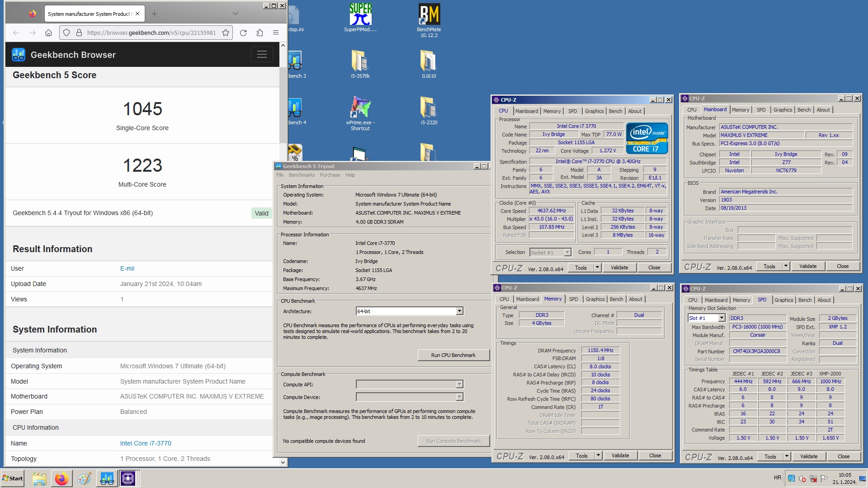Click scroll-down arrow of Firefox page
Screen dimensions: 868x488
click(283, 462)
